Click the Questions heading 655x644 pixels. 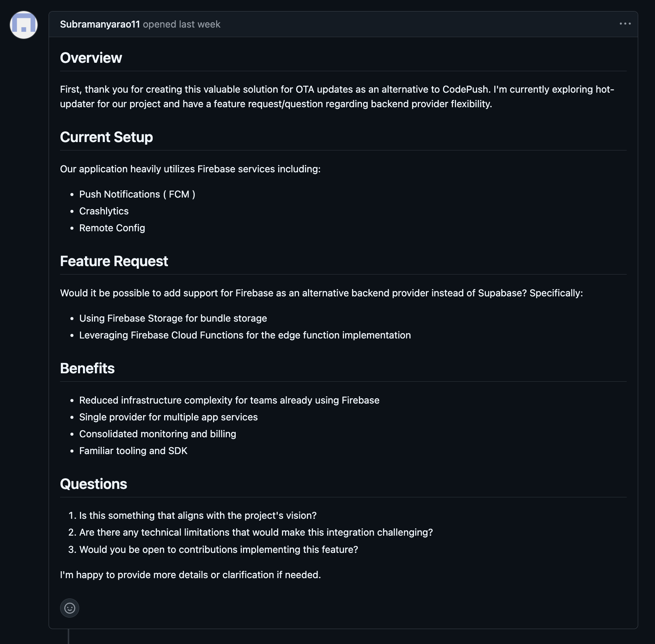coord(93,484)
